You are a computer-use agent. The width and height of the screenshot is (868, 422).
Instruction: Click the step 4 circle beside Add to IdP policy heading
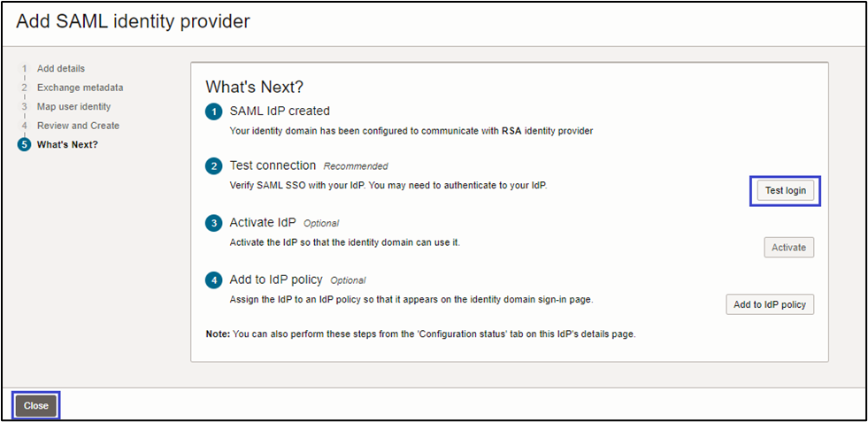[x=213, y=280]
